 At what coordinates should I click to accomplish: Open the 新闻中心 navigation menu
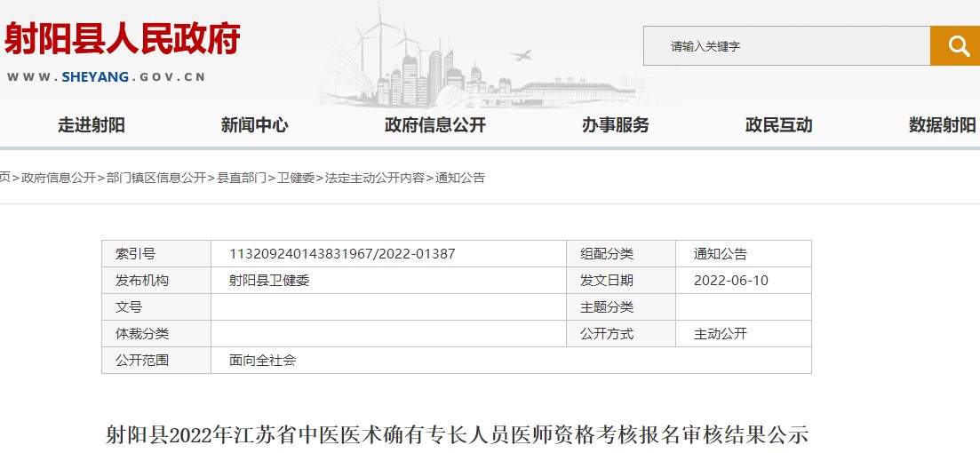[x=255, y=125]
